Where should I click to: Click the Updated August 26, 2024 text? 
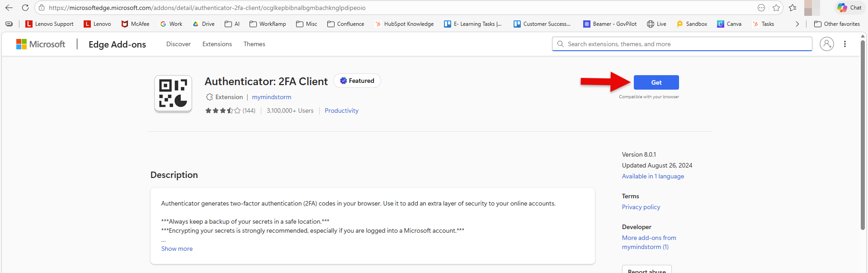pos(657,165)
